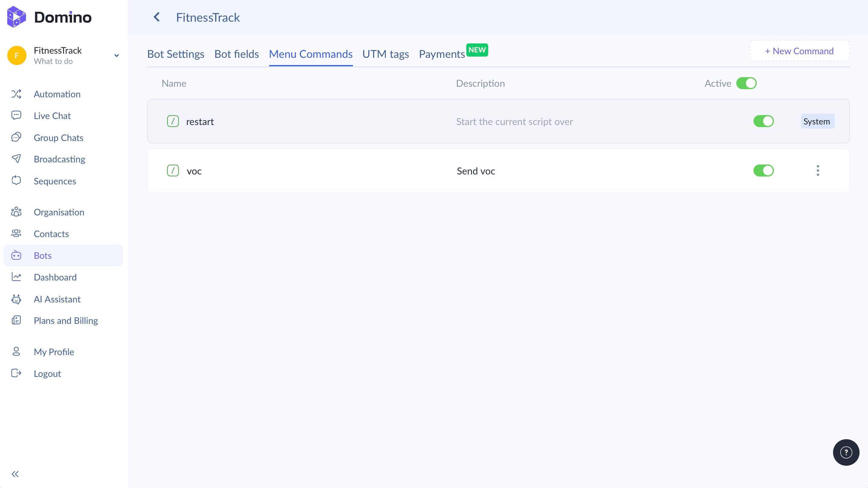
Task: Open the UTM tags tab
Action: tap(385, 54)
